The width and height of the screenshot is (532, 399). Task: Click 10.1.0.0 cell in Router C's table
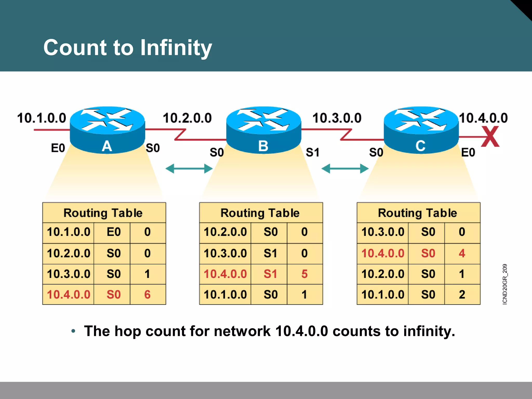pos(383,295)
